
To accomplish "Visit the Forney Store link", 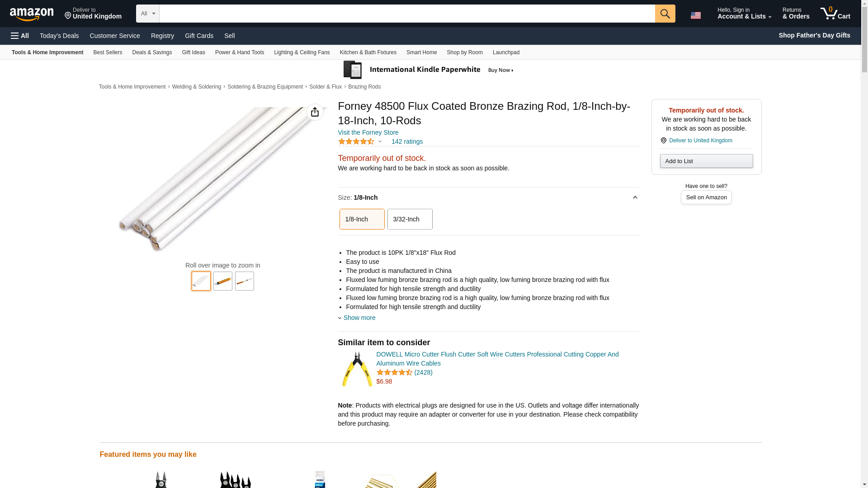I will coord(368,132).
